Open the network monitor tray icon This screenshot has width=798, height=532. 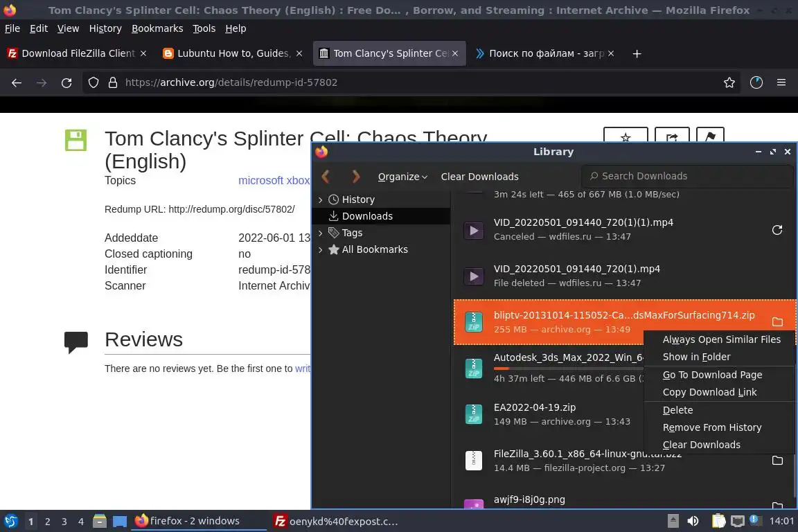click(738, 521)
